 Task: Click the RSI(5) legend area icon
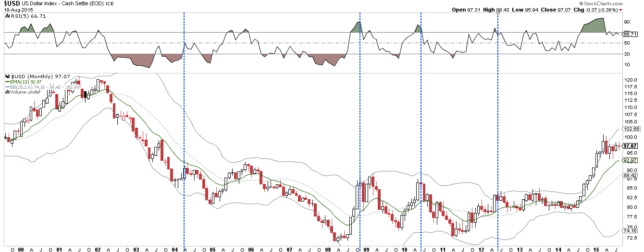[7, 16]
